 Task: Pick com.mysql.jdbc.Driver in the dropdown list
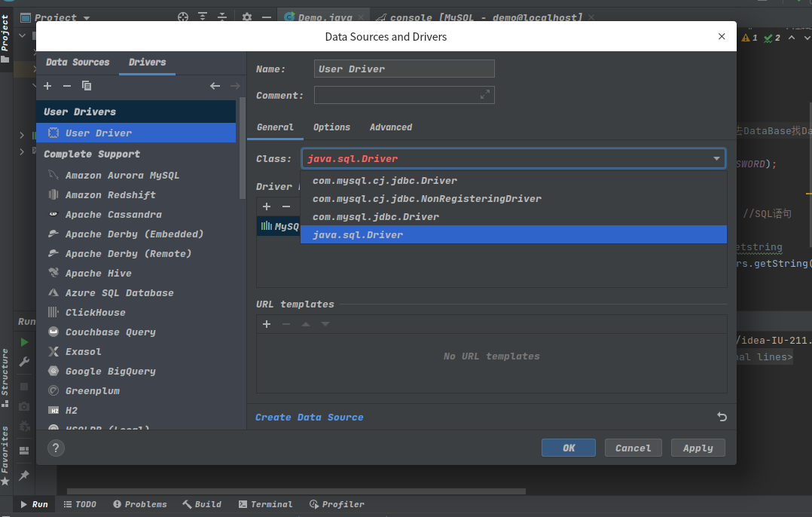click(376, 217)
